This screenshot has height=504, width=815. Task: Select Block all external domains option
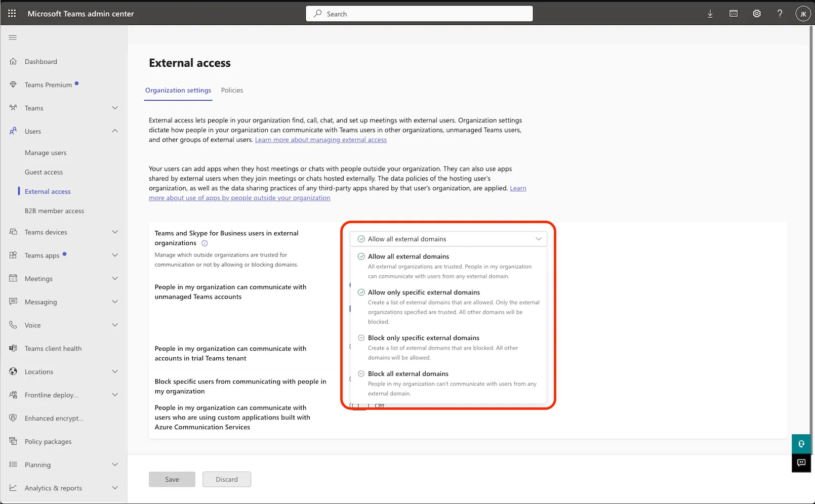point(448,384)
